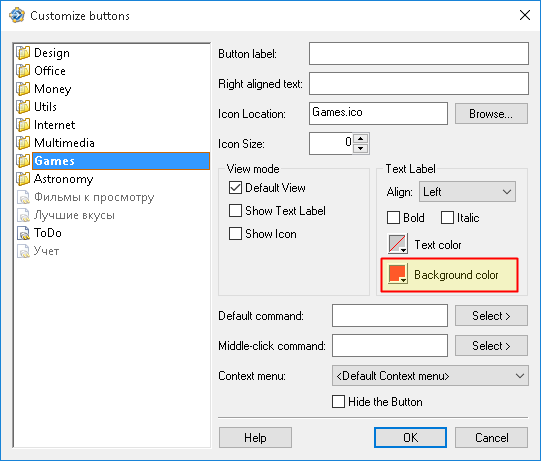Select the Astronomy list entry

[63, 179]
